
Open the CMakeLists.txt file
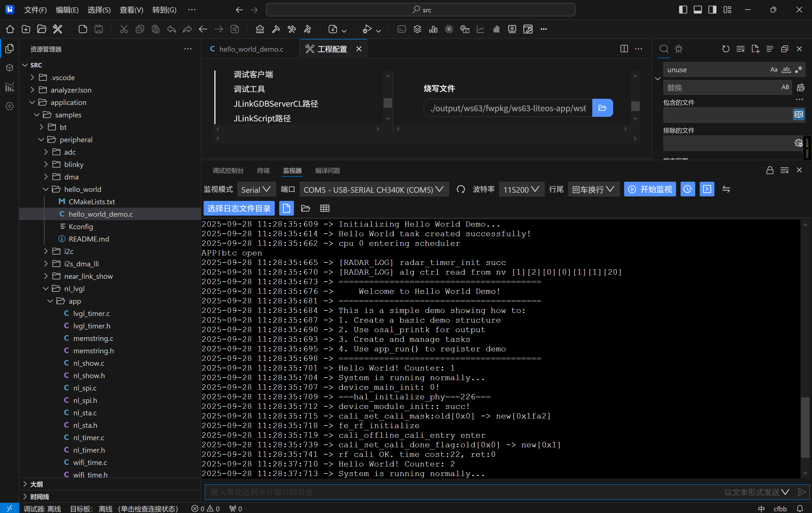click(x=92, y=202)
